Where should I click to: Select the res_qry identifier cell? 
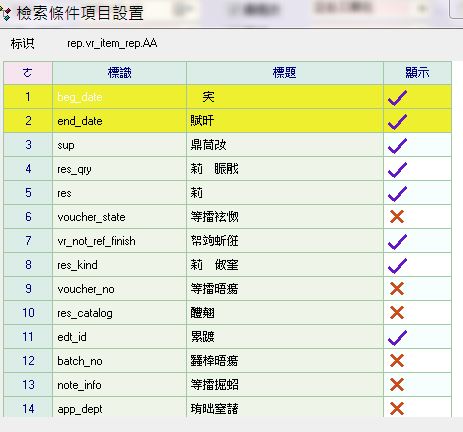[119, 169]
